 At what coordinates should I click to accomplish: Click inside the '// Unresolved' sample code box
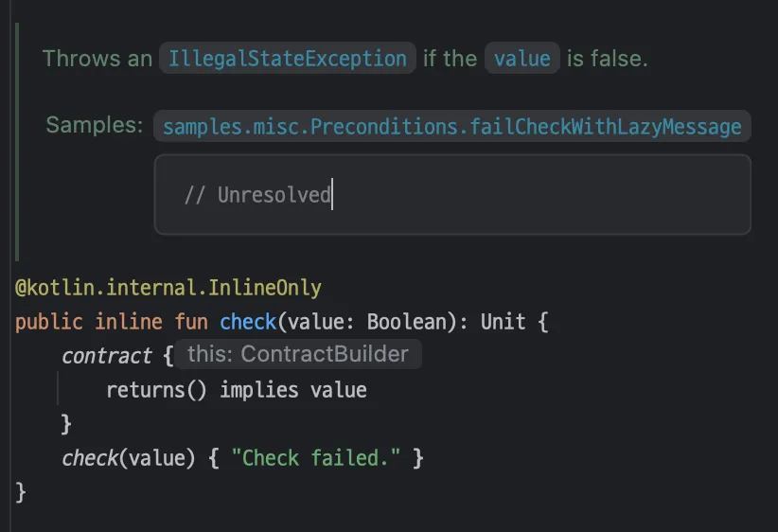coord(452,195)
